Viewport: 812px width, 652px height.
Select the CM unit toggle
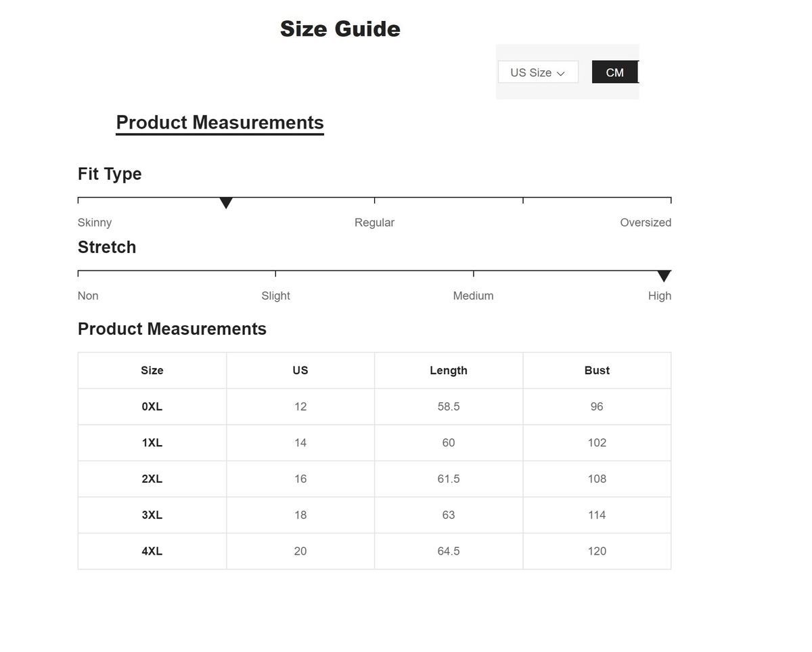point(614,72)
